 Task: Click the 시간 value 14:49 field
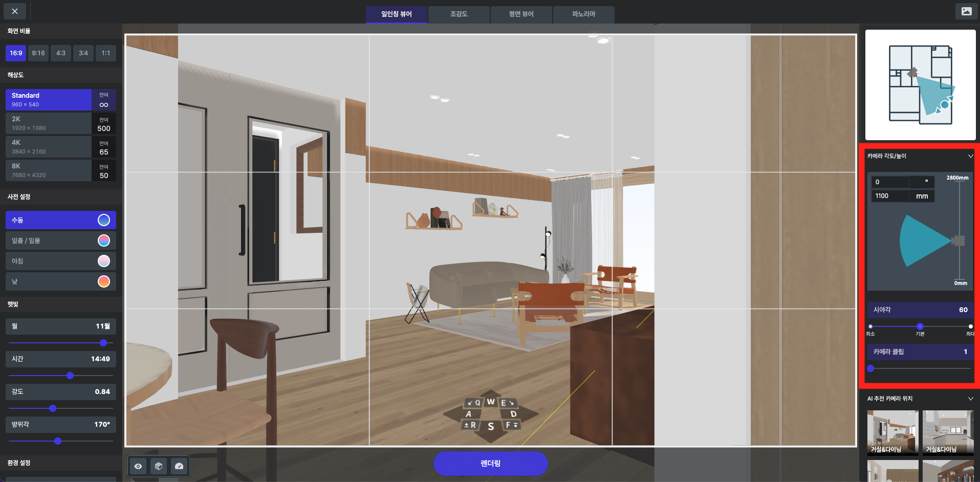(x=61, y=359)
